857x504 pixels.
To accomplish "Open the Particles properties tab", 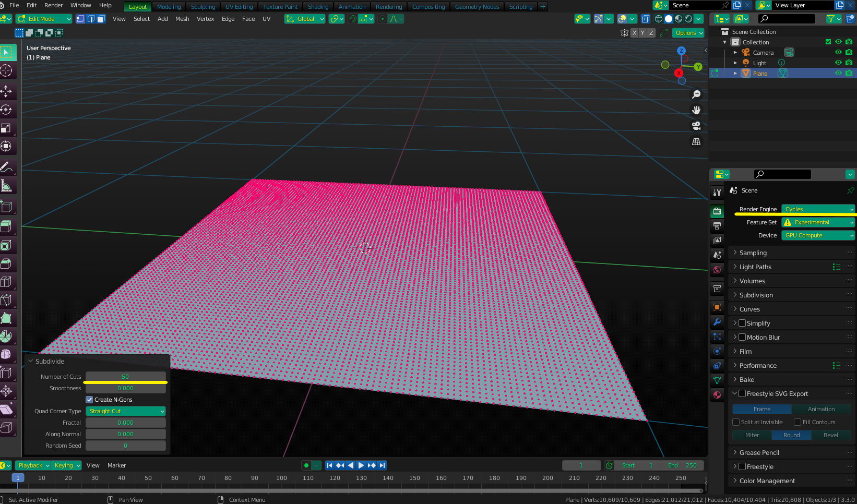I will (717, 337).
